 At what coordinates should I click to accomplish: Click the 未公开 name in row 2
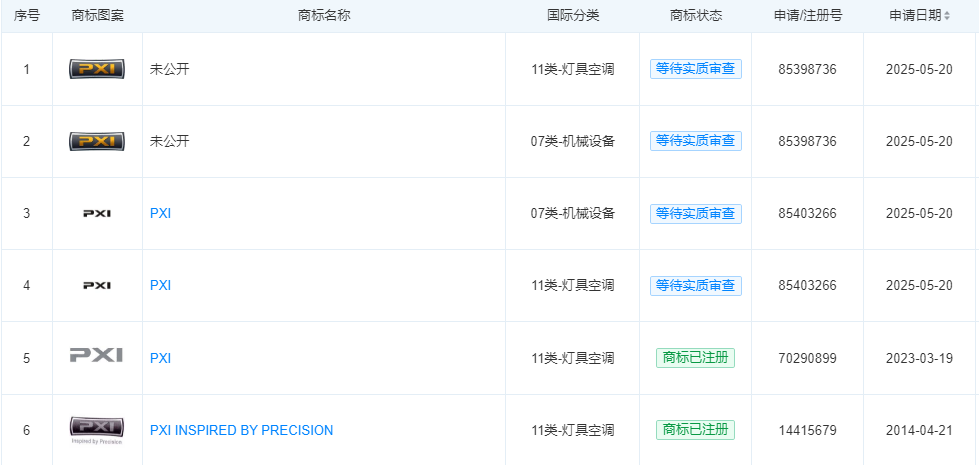tap(169, 141)
